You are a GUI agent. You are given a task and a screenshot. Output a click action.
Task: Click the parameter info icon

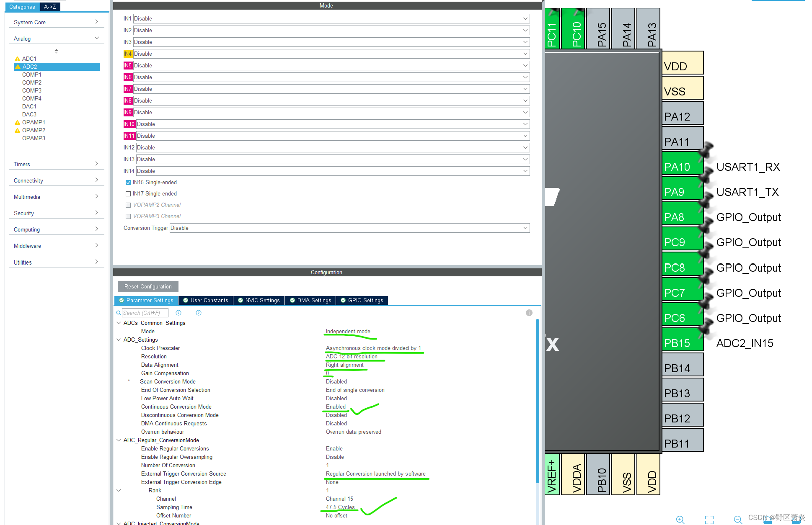(x=529, y=313)
